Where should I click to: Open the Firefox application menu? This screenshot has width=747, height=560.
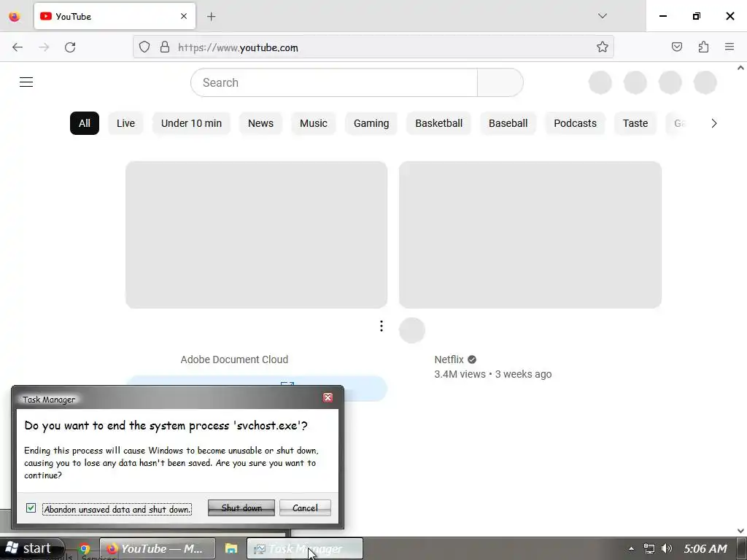pos(729,47)
